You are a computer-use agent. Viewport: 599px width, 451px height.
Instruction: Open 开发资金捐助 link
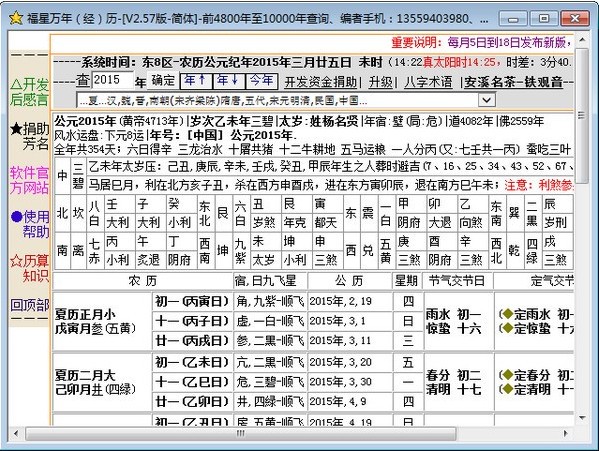(320, 82)
